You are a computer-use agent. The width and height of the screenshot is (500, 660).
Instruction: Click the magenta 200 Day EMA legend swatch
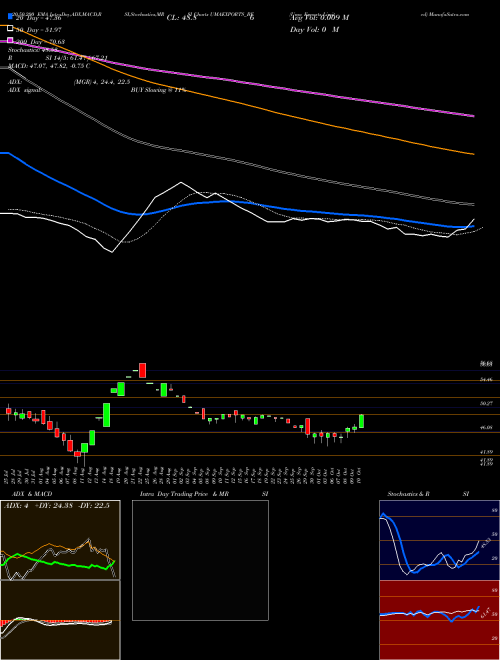[11, 41]
